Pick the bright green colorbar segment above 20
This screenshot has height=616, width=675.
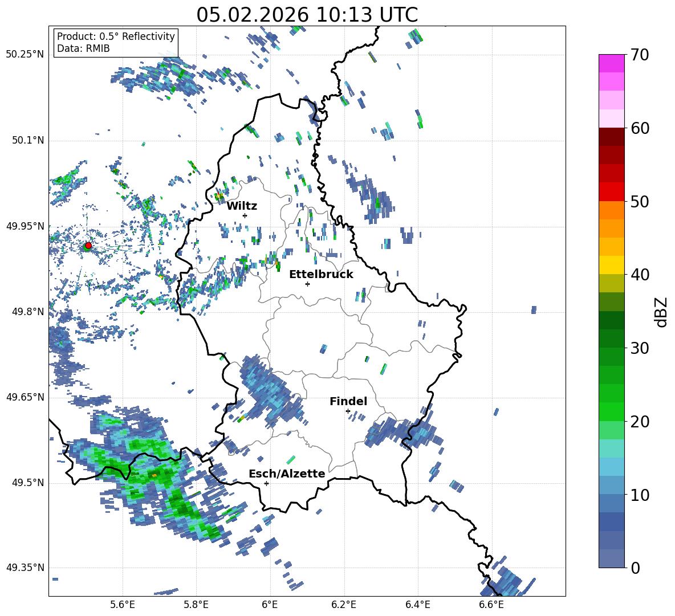click(611, 411)
